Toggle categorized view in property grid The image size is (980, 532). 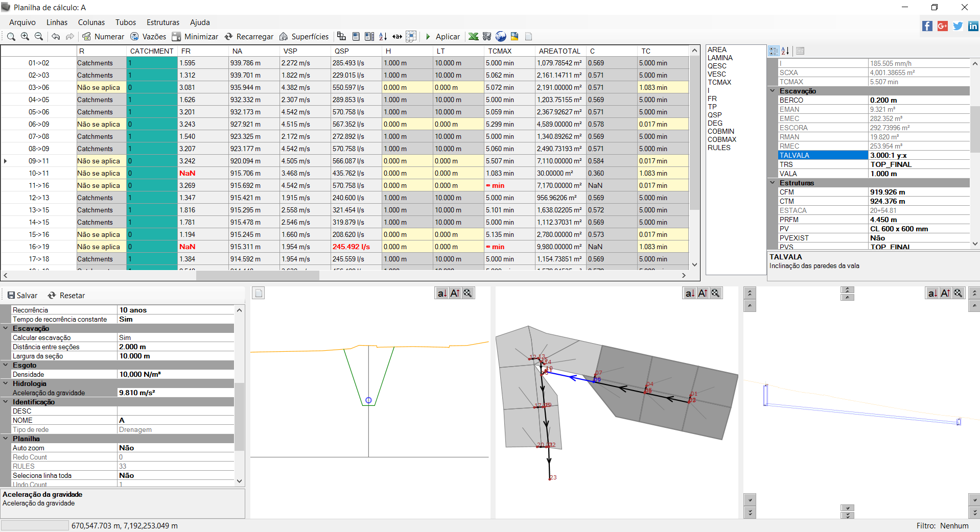774,51
